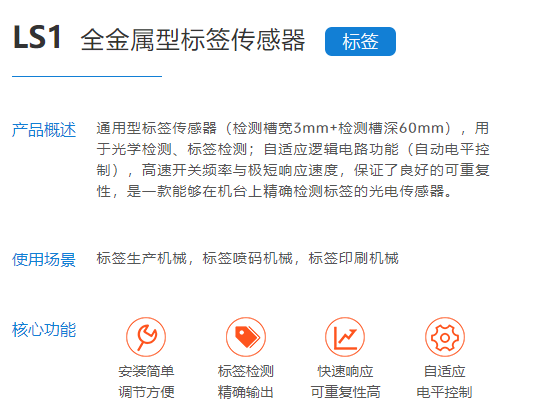The width and height of the screenshot is (533, 409).
Task: Click the 产品概述 section label
Action: tap(44, 130)
